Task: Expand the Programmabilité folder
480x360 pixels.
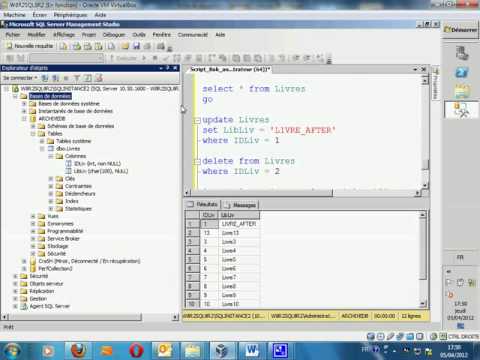Action: click(x=33, y=231)
